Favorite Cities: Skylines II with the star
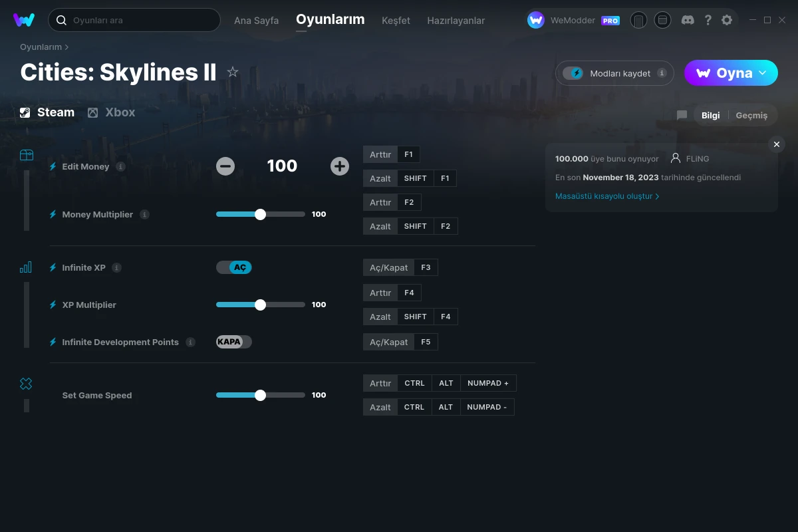The height and width of the screenshot is (532, 798). [x=233, y=72]
